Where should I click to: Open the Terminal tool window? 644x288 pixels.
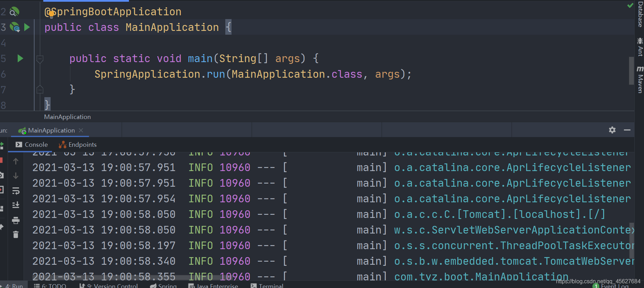point(267,286)
